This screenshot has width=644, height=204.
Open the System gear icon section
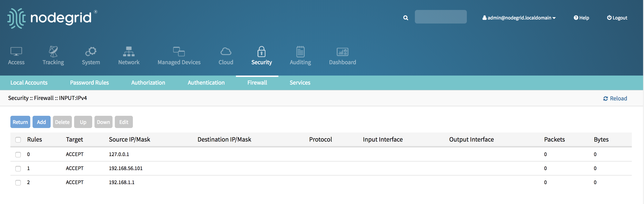pos(91,56)
